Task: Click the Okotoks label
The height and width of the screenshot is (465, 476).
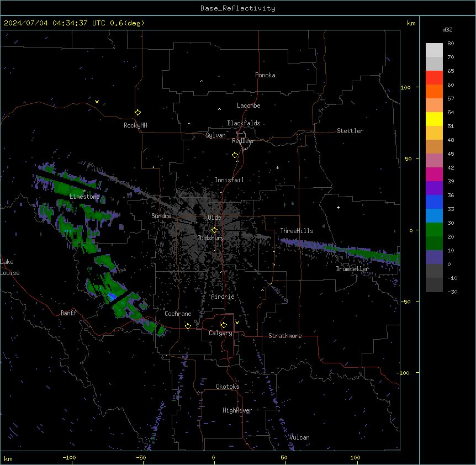Action: click(228, 387)
